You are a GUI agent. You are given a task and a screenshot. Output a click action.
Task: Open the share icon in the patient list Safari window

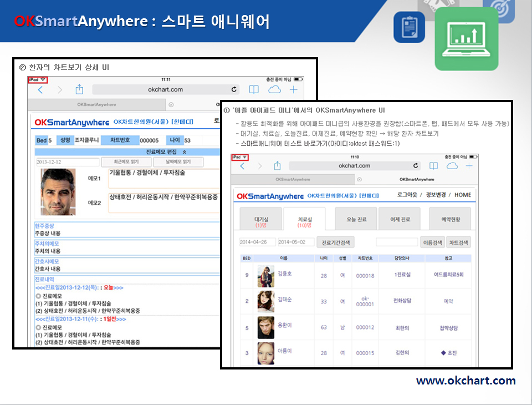(x=277, y=165)
